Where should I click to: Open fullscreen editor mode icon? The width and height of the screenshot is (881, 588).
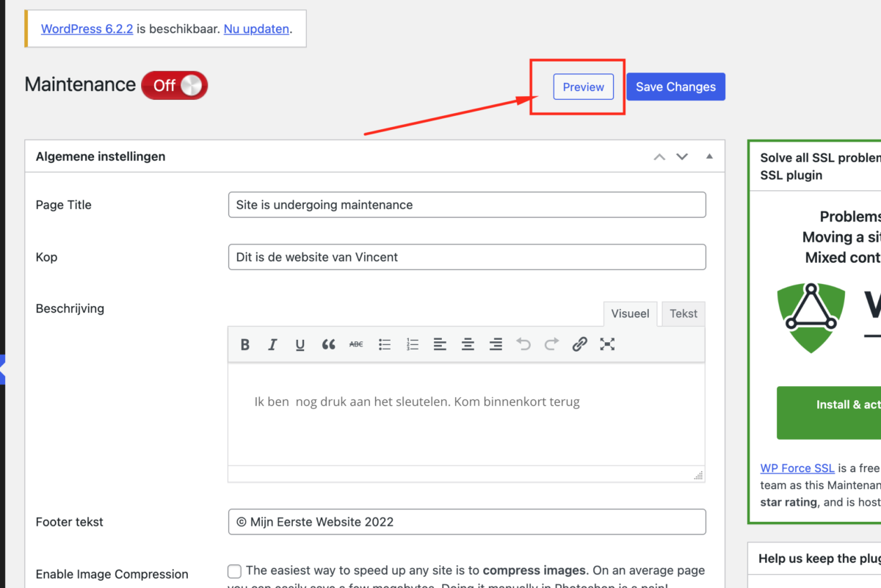607,344
